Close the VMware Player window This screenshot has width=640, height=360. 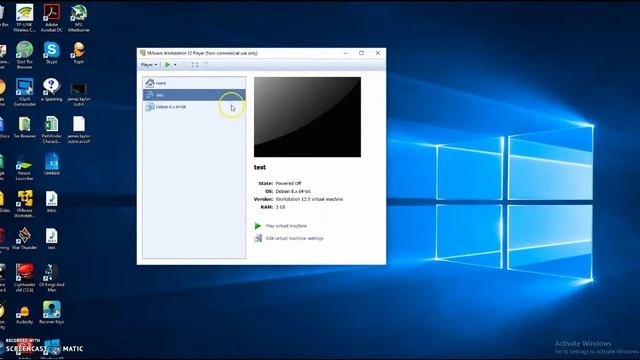(x=378, y=53)
